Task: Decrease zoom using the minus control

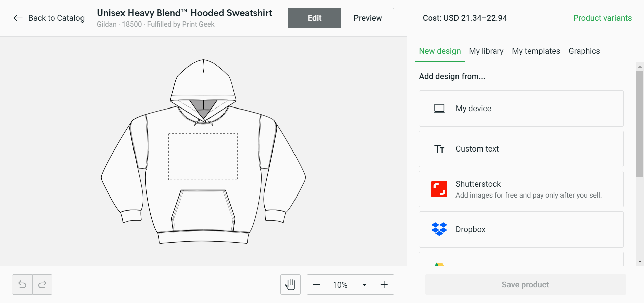Action: pyautogui.click(x=316, y=285)
